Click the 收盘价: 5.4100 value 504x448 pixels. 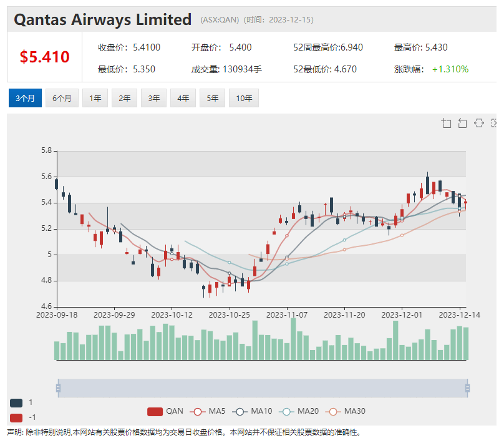(129, 47)
